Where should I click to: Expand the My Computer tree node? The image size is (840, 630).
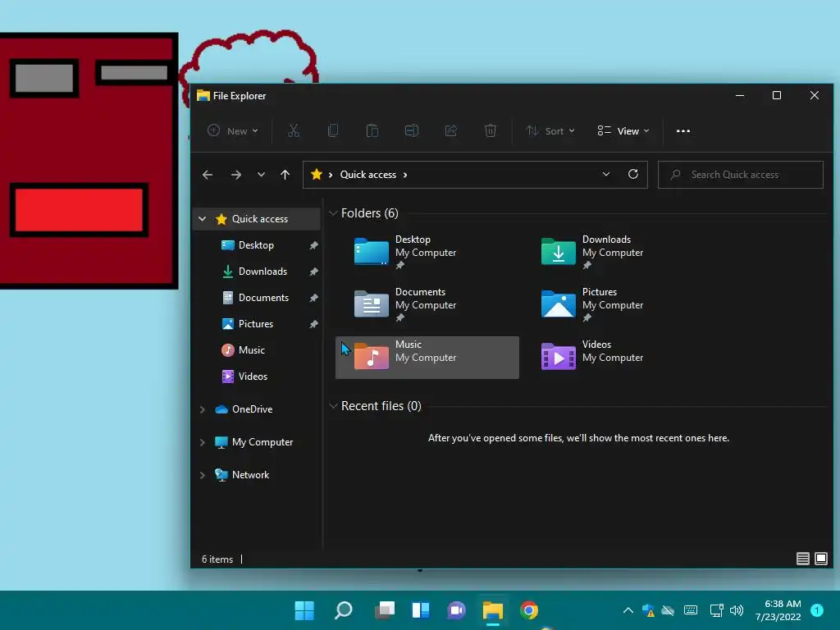[203, 442]
